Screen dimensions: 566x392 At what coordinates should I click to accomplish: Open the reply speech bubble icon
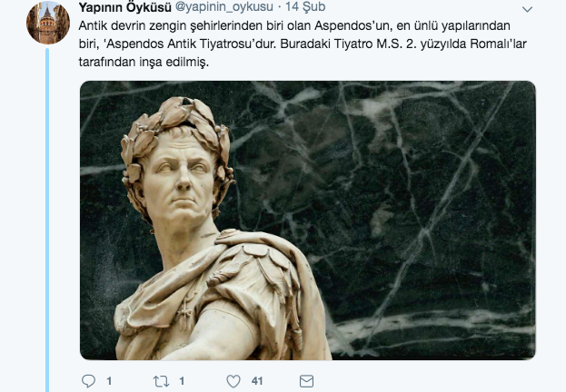click(88, 381)
